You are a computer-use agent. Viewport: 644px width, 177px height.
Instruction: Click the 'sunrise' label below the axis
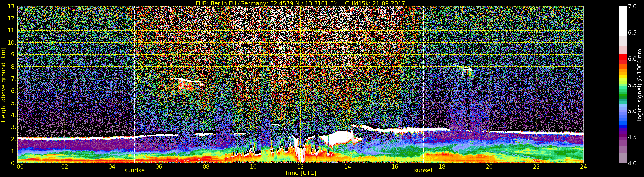[135, 170]
